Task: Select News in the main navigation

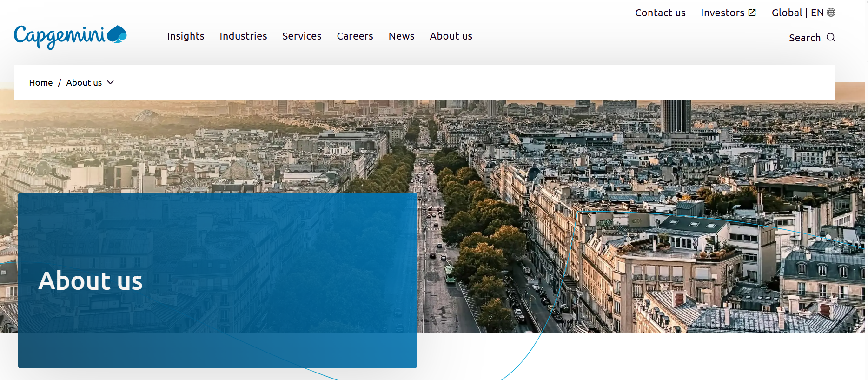Action: point(401,36)
